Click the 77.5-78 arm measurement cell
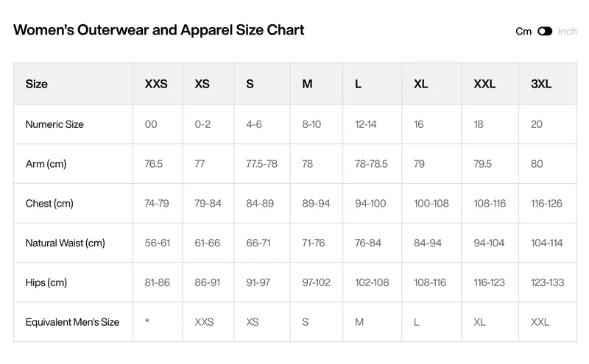 pyautogui.click(x=261, y=164)
